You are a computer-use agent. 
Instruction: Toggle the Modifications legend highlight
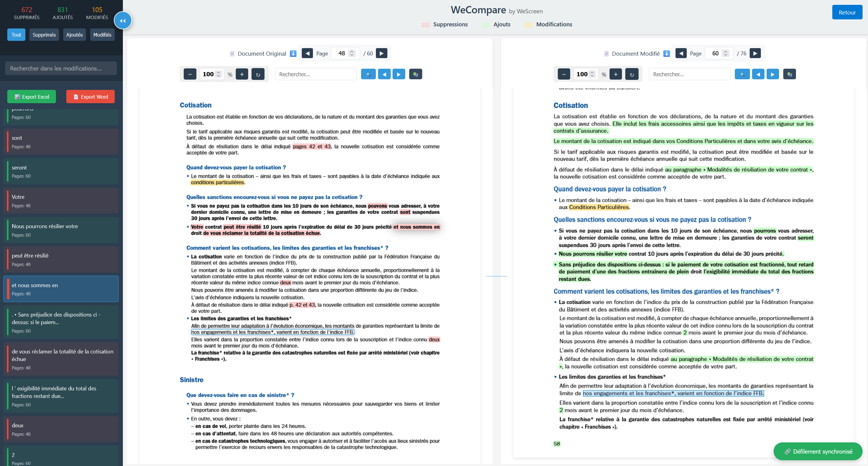pos(548,24)
